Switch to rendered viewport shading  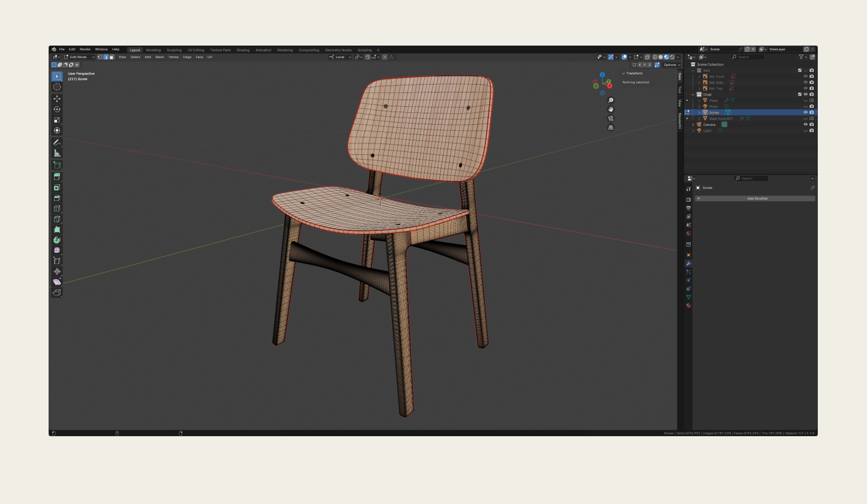click(672, 57)
